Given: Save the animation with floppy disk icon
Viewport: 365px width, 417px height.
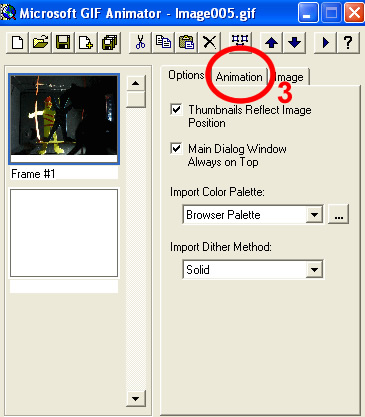Looking at the screenshot, I should click(x=63, y=43).
